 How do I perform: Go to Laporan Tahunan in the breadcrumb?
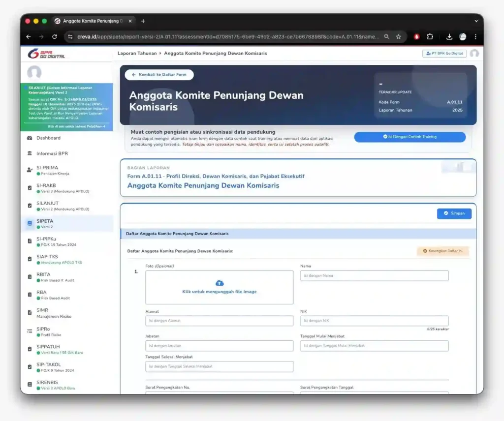pyautogui.click(x=137, y=53)
